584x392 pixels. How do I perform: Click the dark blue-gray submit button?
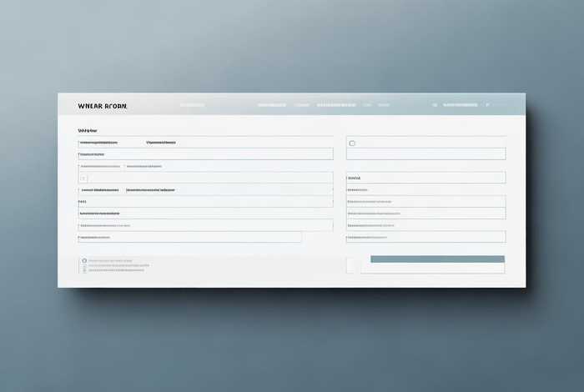pos(437,259)
